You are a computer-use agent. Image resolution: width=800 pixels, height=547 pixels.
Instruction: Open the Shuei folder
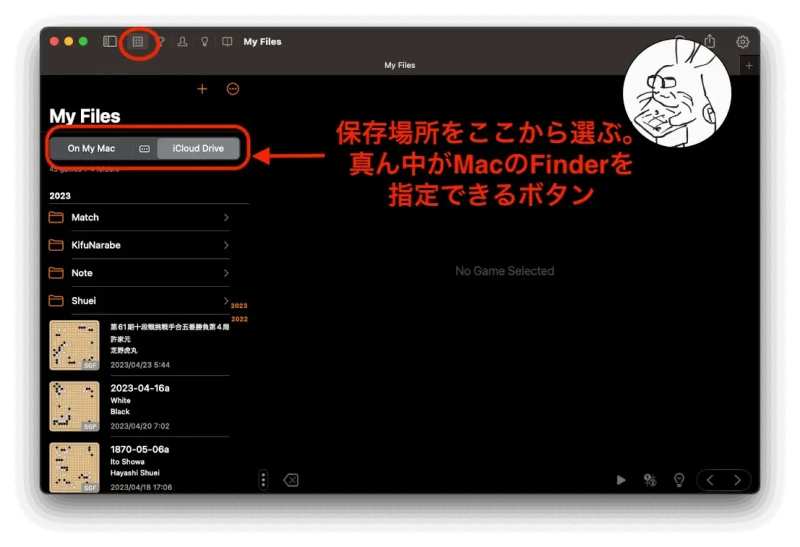pos(139,301)
